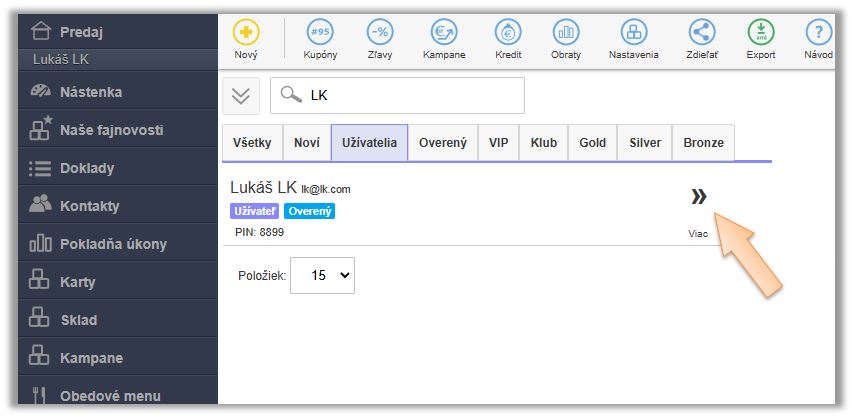This screenshot has height=419, width=852.
Task: Click the yellow Nový plus icon
Action: click(246, 32)
